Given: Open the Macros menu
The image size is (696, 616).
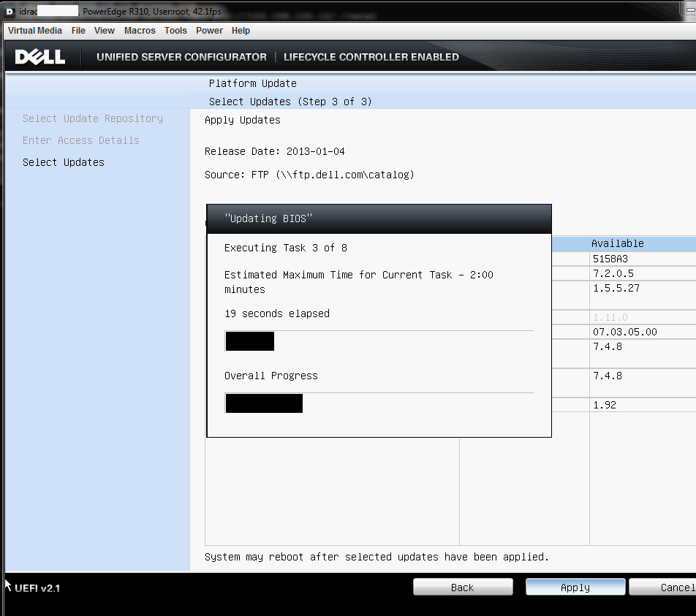Looking at the screenshot, I should pos(140,31).
